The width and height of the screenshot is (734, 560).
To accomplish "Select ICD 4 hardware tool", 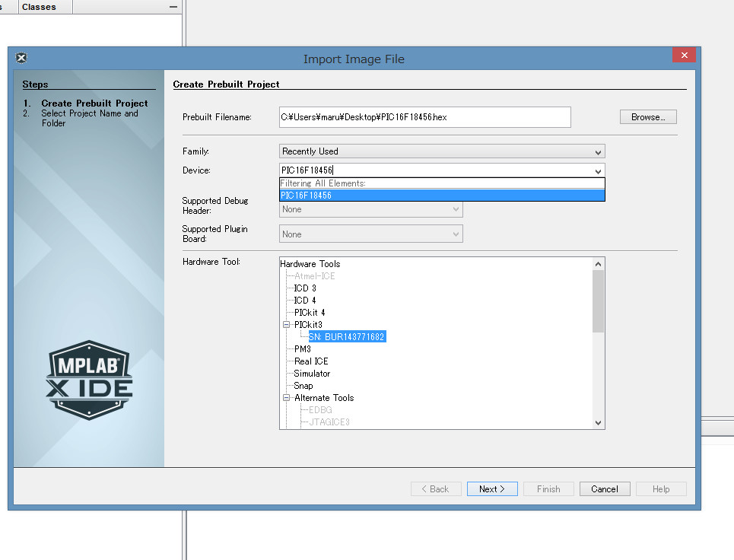I will (x=305, y=301).
